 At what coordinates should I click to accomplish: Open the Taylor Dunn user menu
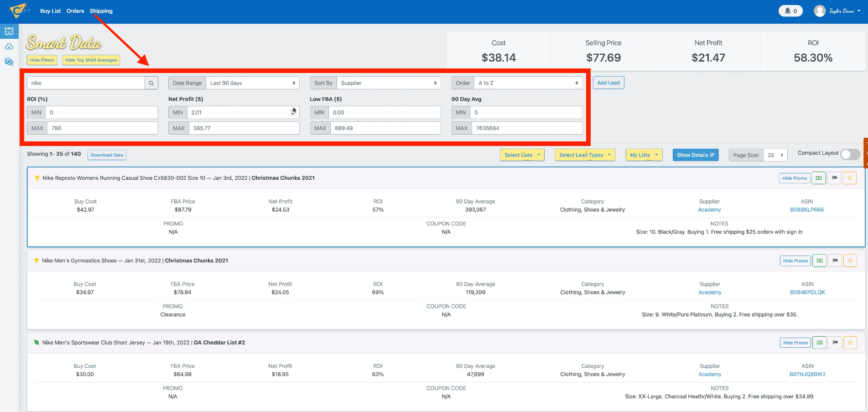tap(844, 11)
